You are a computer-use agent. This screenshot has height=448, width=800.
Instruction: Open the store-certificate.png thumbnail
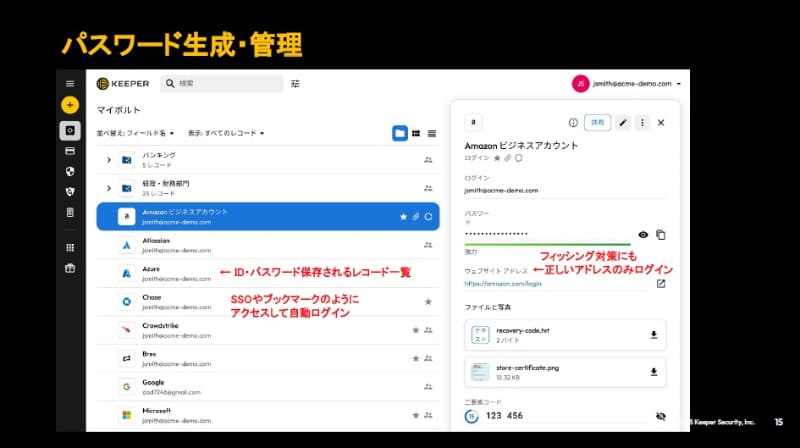[x=480, y=372]
